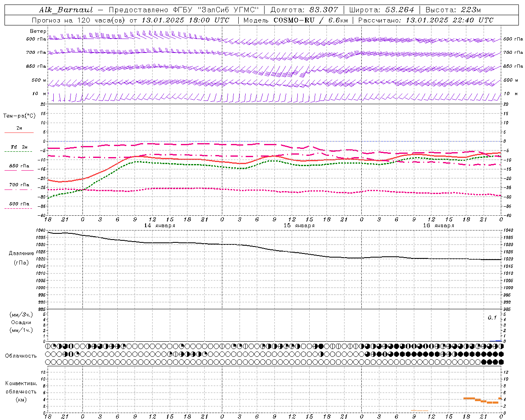Click the '14 января' date label
This screenshot has height=420, width=525.
click(160, 226)
